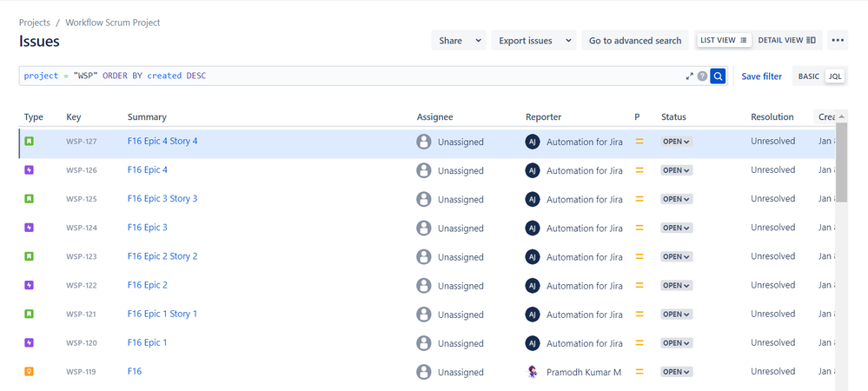Click the unassigned avatar in the WSP-119 row
This screenshot has height=391, width=868.
coord(423,372)
